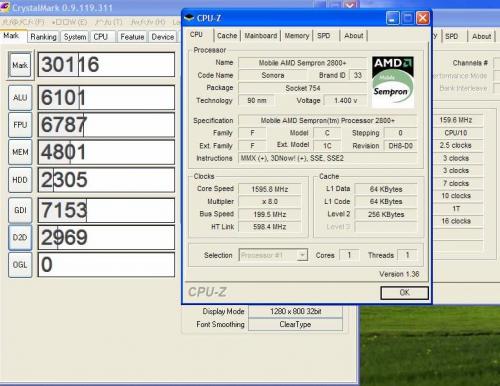
Task: Open the SPD tab in front CPU-Z window
Action: tap(324, 36)
